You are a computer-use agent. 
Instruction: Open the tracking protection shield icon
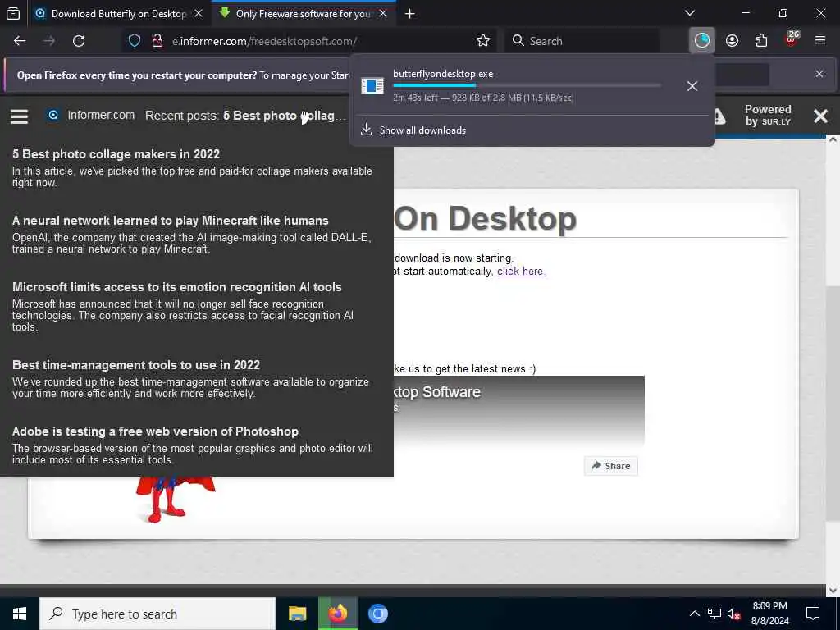(x=135, y=41)
